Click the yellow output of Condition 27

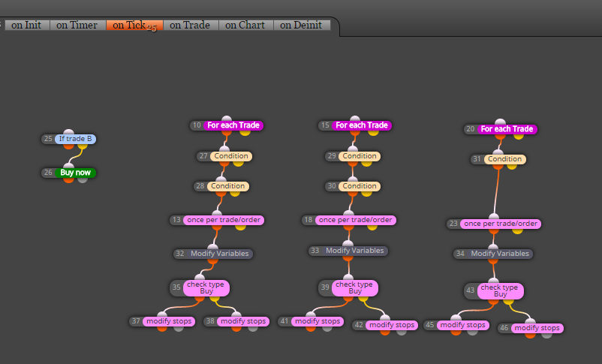pos(239,163)
